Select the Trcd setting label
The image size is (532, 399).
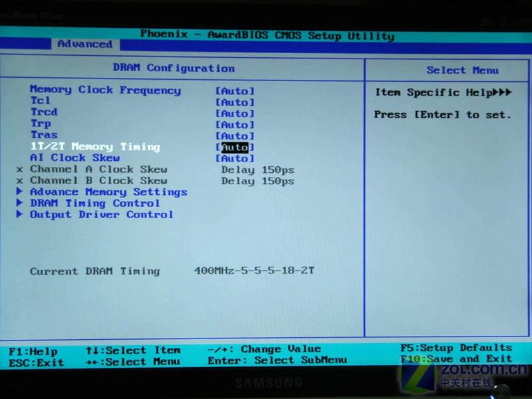click(44, 112)
